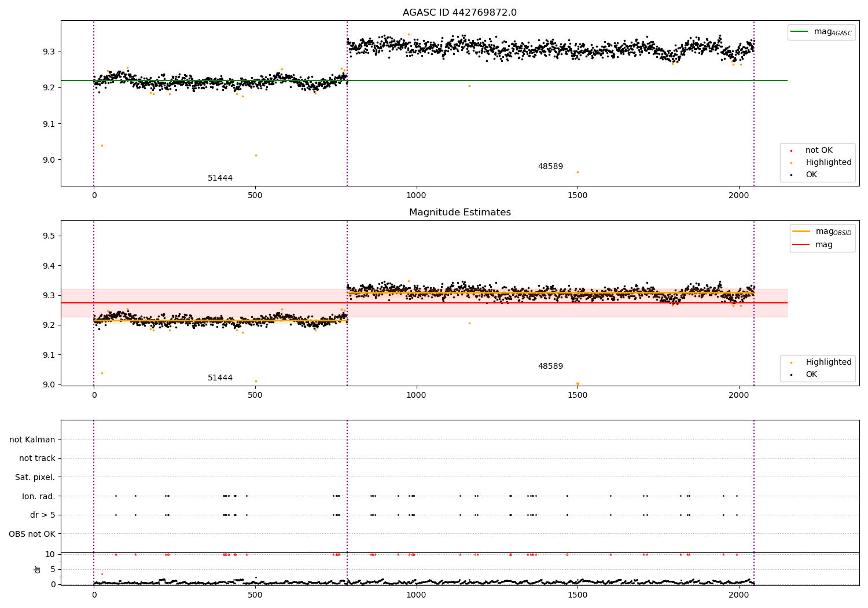
Task: Click the title 'AGASC ID 442769872.0'
Action: click(x=459, y=13)
